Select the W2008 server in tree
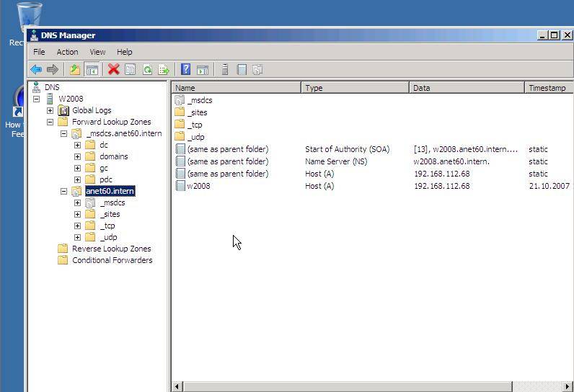This screenshot has height=392, width=574. [x=71, y=99]
